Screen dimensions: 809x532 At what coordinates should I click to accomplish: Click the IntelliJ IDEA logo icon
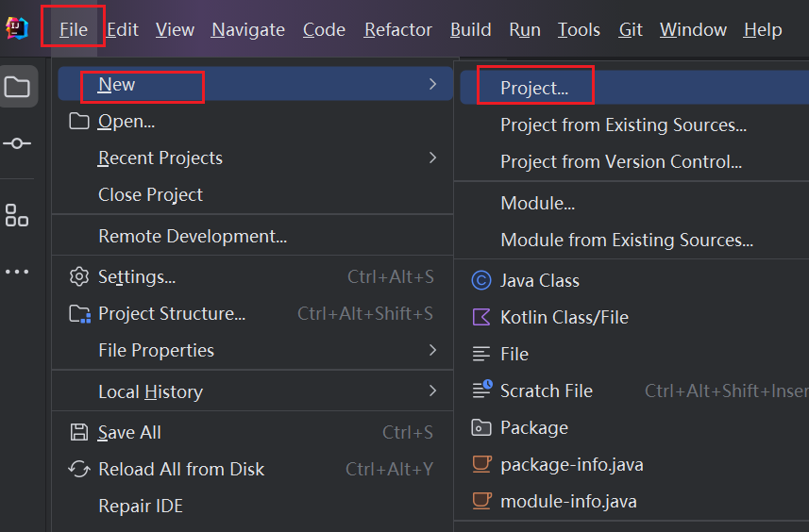(x=16, y=28)
